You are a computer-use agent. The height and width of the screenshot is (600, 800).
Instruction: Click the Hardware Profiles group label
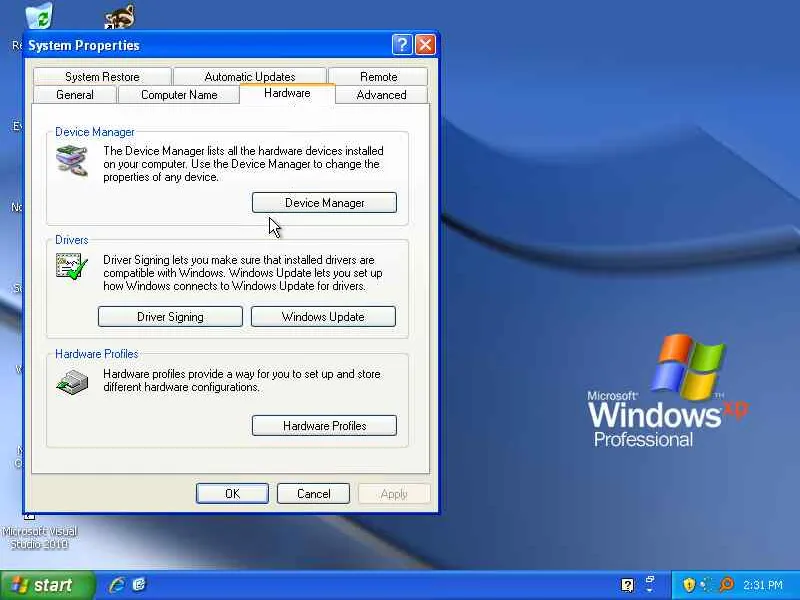(96, 354)
